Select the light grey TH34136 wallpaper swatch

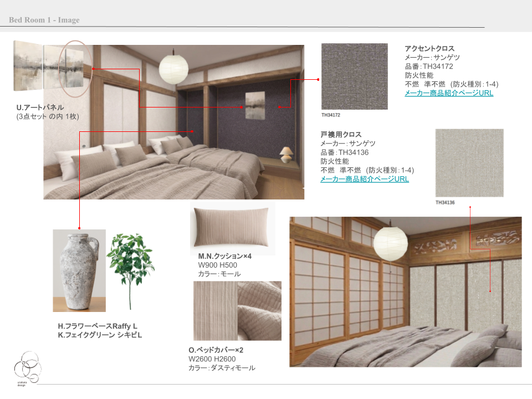coord(469,163)
